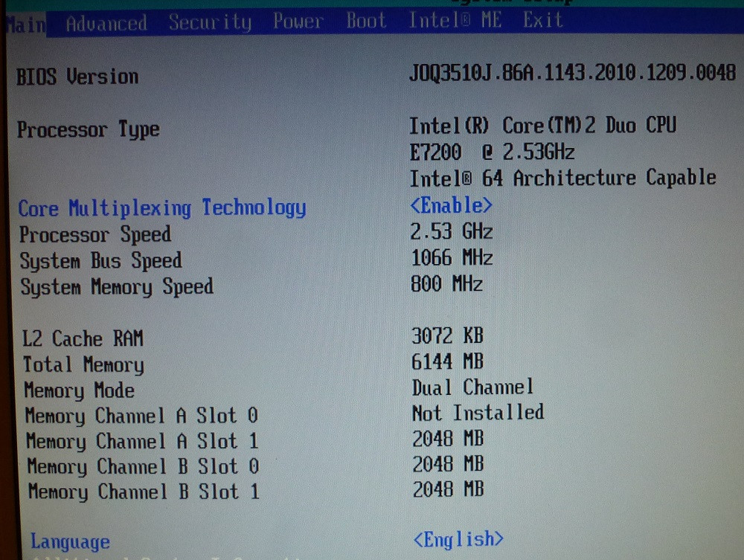Open the Power menu tab
The width and height of the screenshot is (744, 560).
[298, 21]
